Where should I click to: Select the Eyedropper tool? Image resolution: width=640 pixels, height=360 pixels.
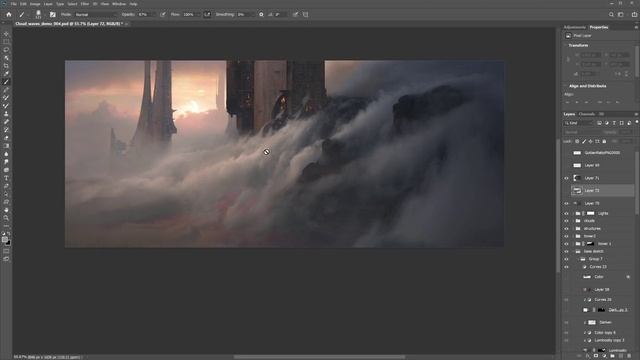6,74
